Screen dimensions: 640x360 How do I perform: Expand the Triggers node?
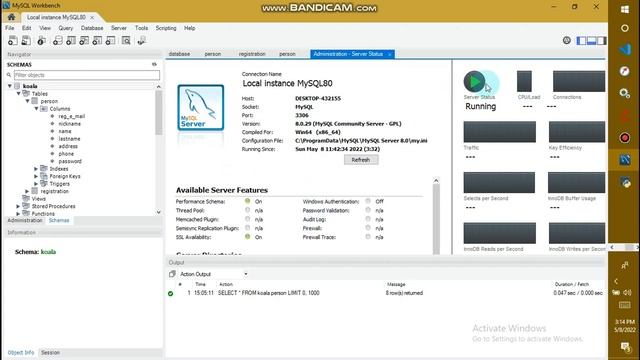pos(36,184)
